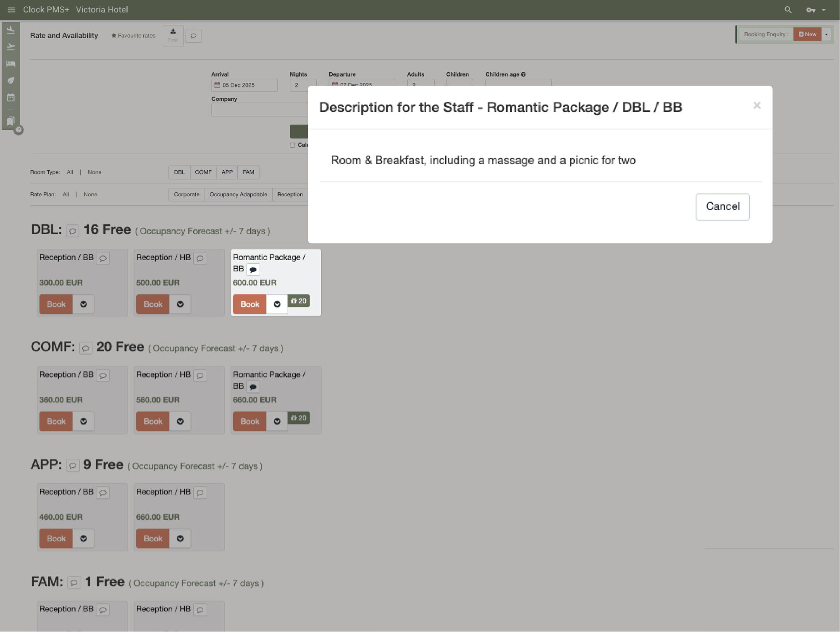Open the Departures plane icon in the sidebar
The width and height of the screenshot is (840, 632).
point(11,47)
